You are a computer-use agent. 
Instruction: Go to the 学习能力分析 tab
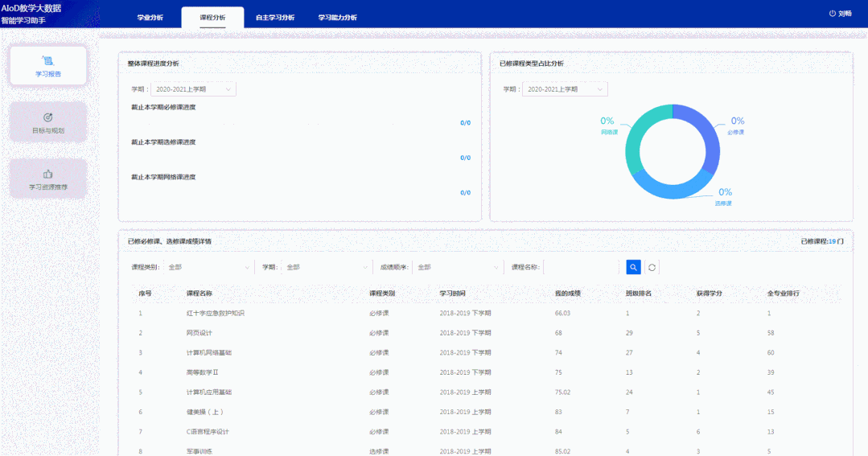tap(337, 17)
